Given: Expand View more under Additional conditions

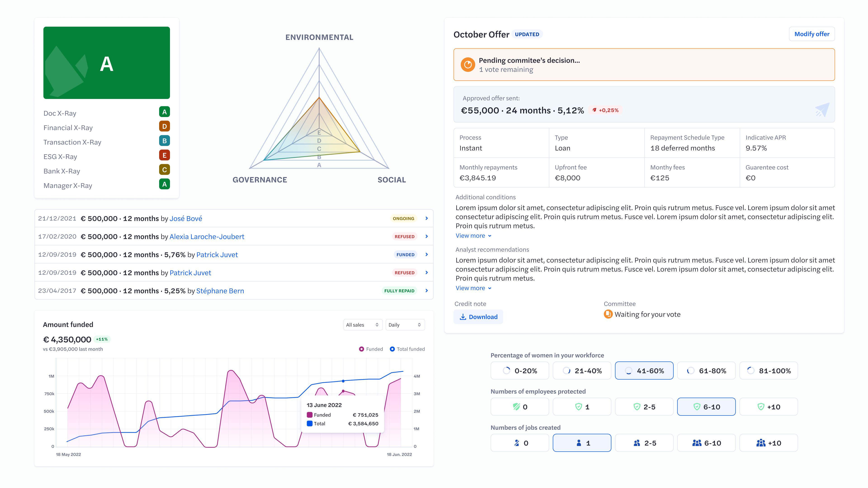Looking at the screenshot, I should [473, 235].
